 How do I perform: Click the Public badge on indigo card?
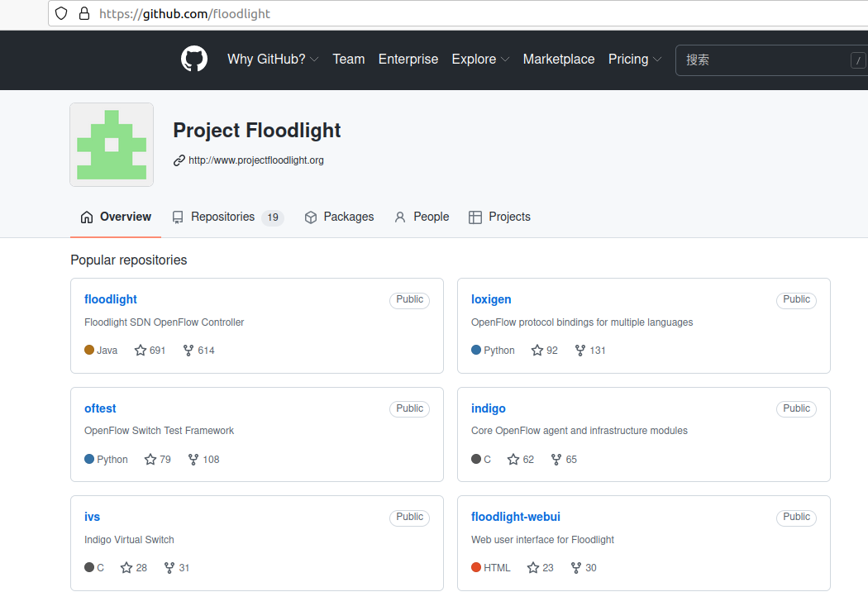coord(796,409)
